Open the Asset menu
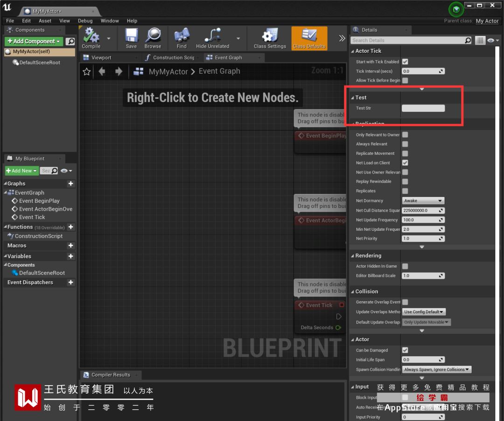Viewport: 504px width, 421px height. [45, 21]
